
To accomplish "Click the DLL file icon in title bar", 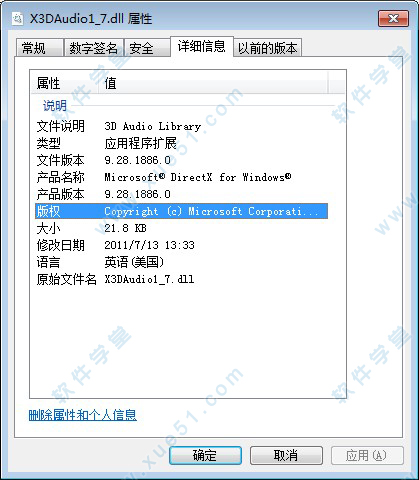I will (17, 19).
